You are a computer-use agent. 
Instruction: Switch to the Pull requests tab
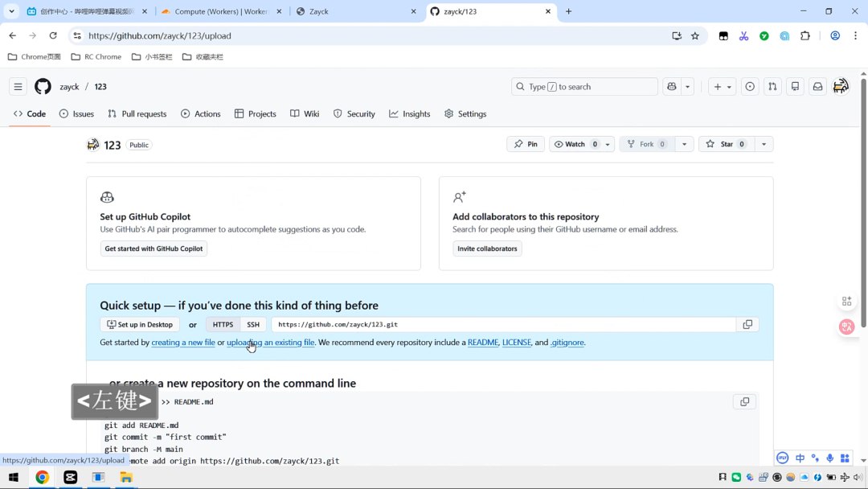(x=137, y=114)
